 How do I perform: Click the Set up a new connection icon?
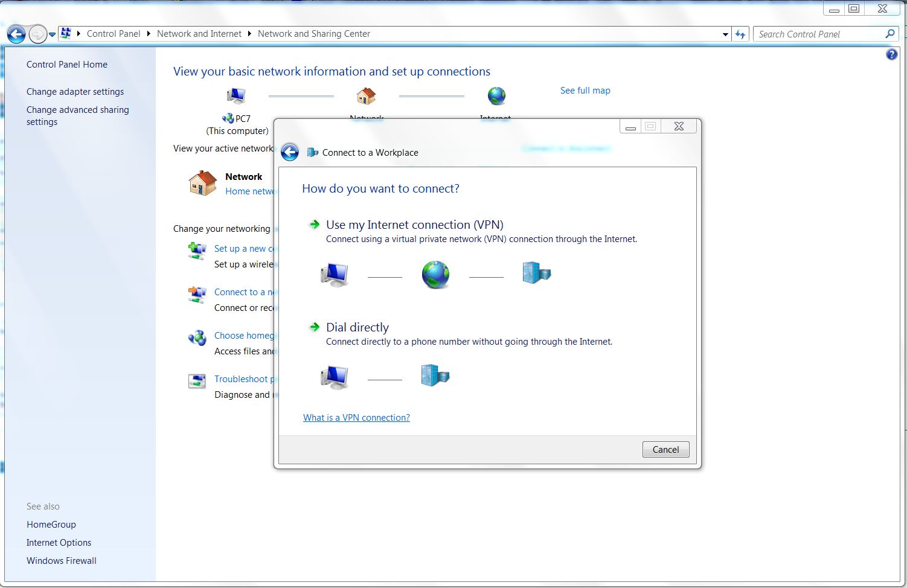pos(197,251)
